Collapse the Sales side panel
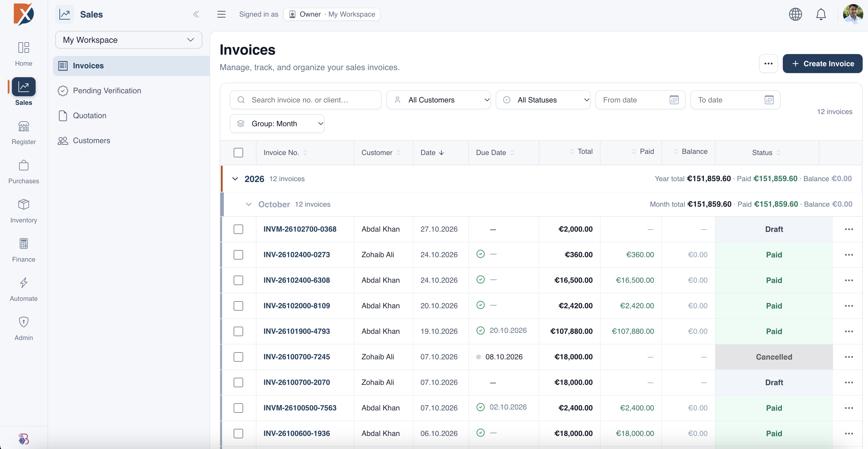The image size is (868, 449). (x=196, y=14)
